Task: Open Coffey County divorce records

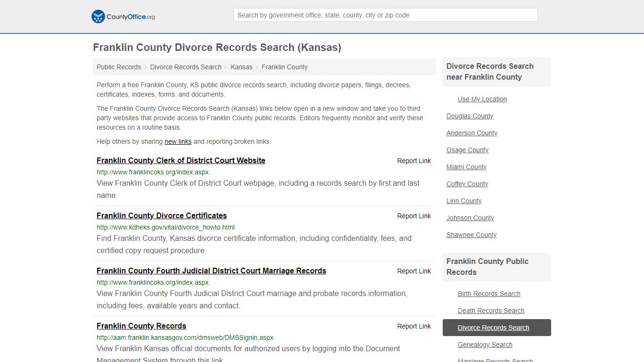Action: pyautogui.click(x=467, y=184)
